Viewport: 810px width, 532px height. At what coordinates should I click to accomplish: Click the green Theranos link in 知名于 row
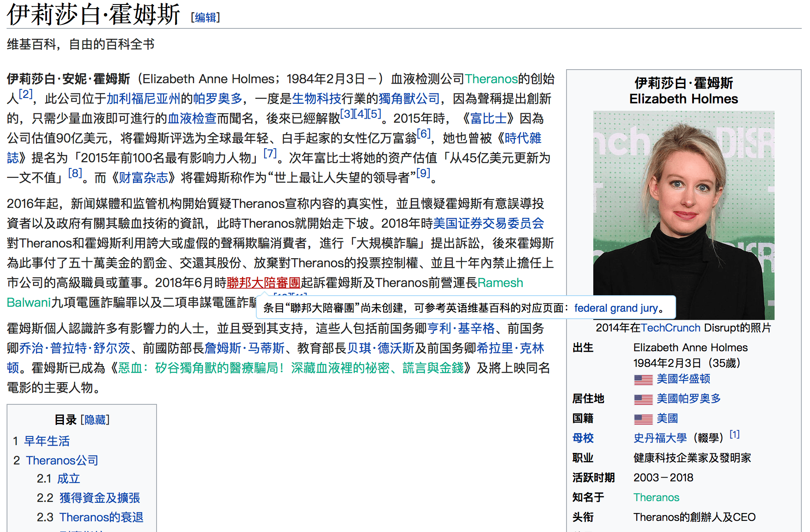[656, 497]
